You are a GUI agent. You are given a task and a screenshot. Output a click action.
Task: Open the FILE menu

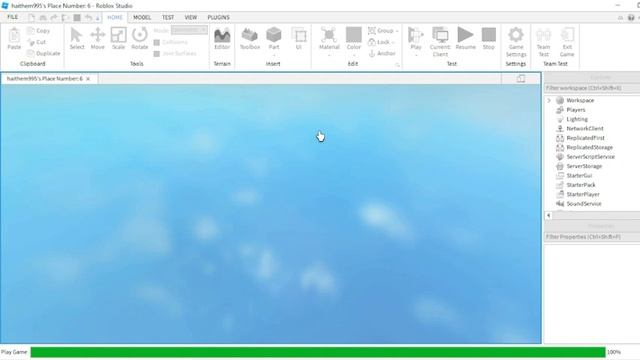click(13, 17)
